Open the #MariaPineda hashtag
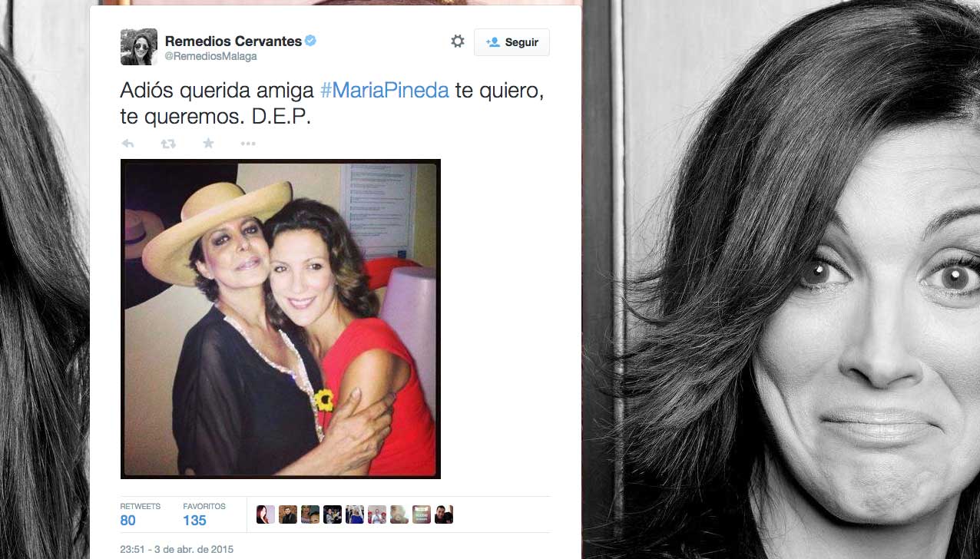 (384, 91)
